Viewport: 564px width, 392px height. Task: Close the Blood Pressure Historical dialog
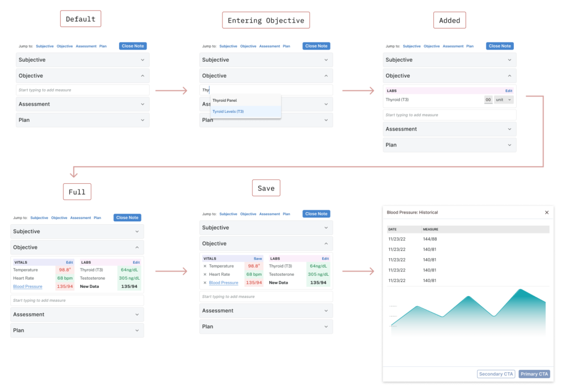[x=546, y=213]
